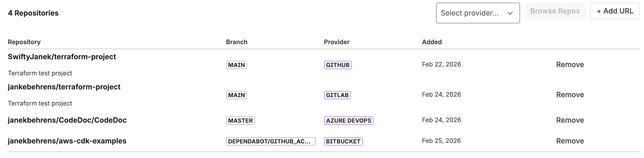Remove the janekbehrens/CodeDoc/CodeDoc repository
The height and width of the screenshot is (158, 644).
570,120
